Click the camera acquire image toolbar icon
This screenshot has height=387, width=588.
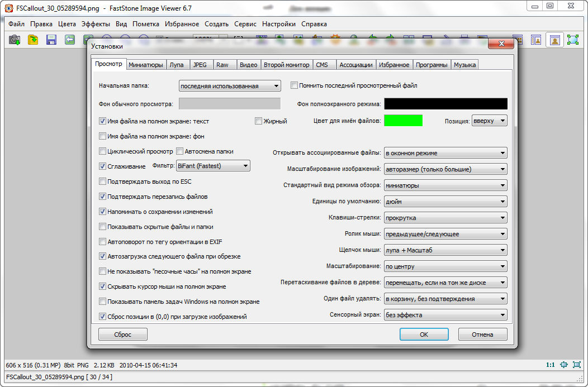point(15,40)
